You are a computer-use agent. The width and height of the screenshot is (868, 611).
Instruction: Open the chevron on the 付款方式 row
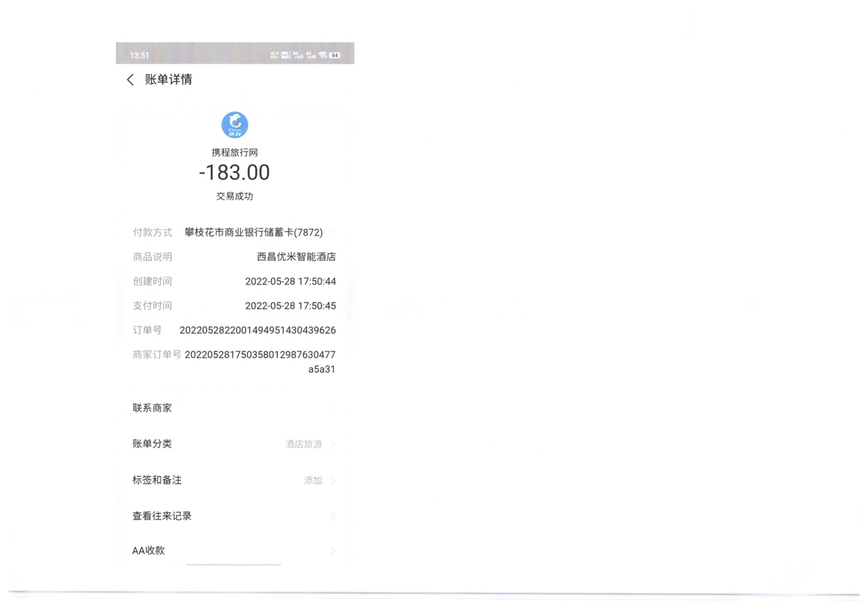pyautogui.click(x=332, y=232)
